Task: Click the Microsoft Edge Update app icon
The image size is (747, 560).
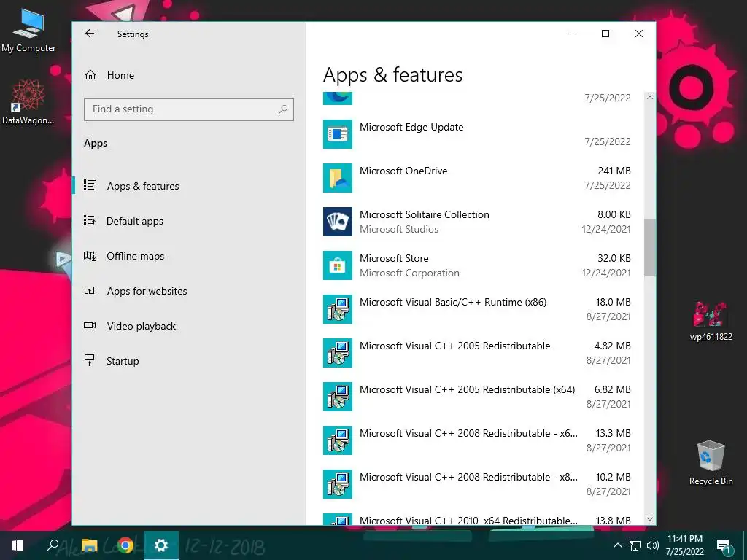Action: pyautogui.click(x=338, y=134)
